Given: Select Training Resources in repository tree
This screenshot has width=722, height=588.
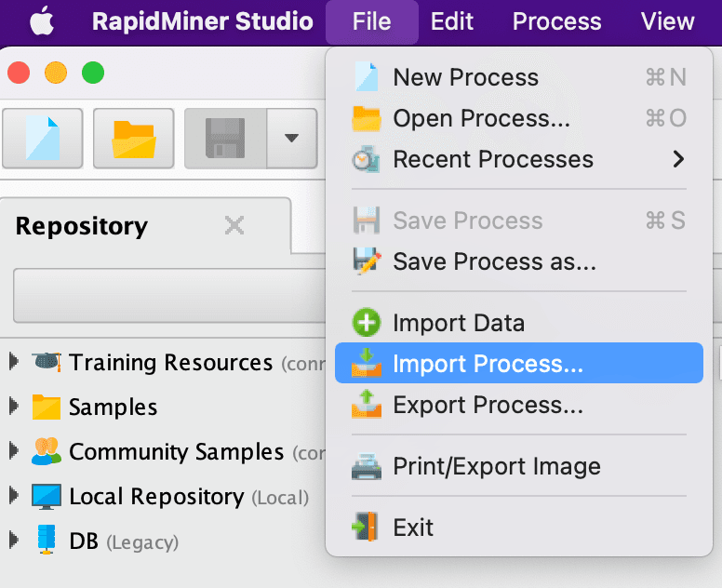Looking at the screenshot, I should coord(170,362).
